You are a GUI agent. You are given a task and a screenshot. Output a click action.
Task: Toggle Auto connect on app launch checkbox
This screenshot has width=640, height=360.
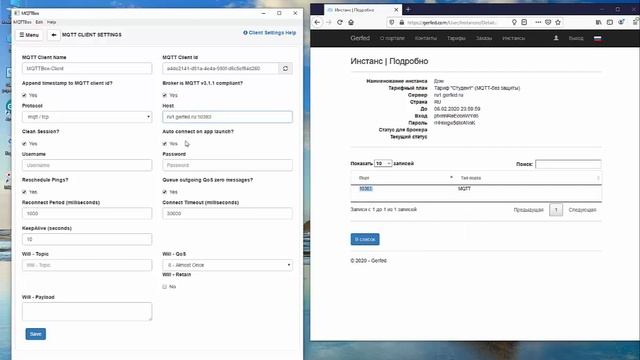tap(165, 144)
